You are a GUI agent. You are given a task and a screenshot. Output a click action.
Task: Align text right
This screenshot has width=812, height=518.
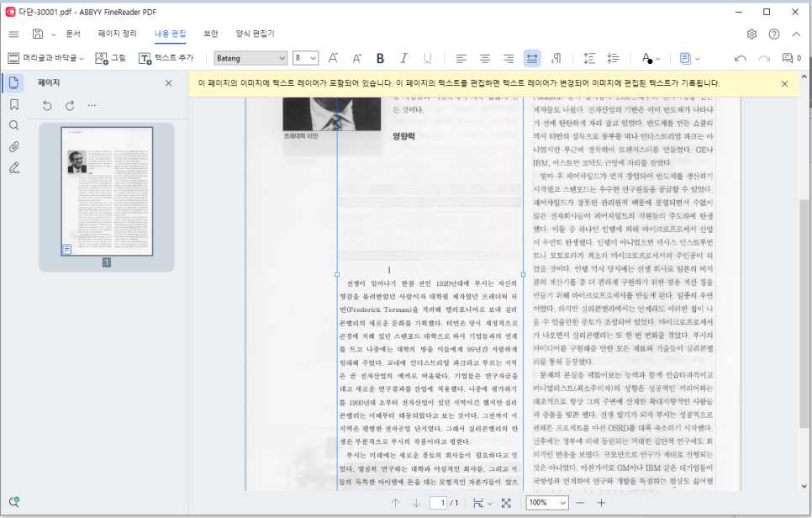[x=509, y=59]
